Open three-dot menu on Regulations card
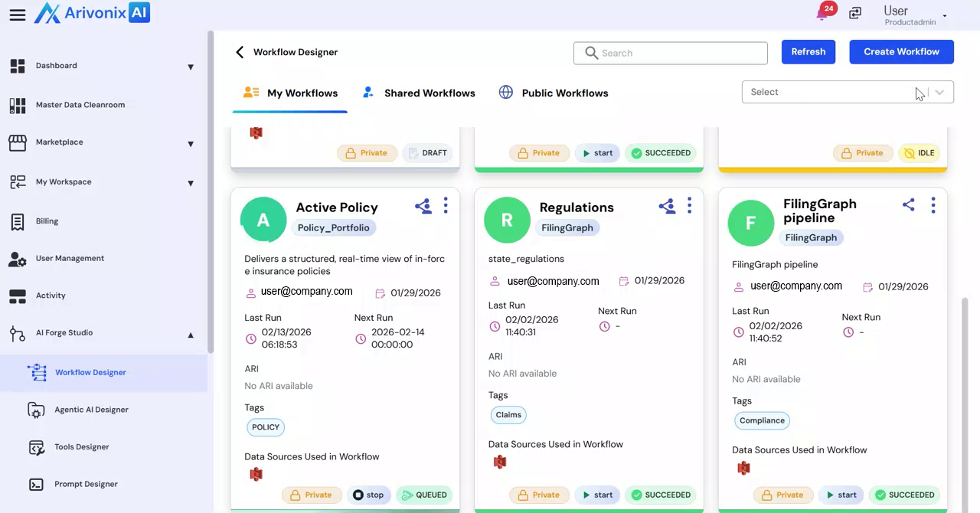 tap(689, 205)
